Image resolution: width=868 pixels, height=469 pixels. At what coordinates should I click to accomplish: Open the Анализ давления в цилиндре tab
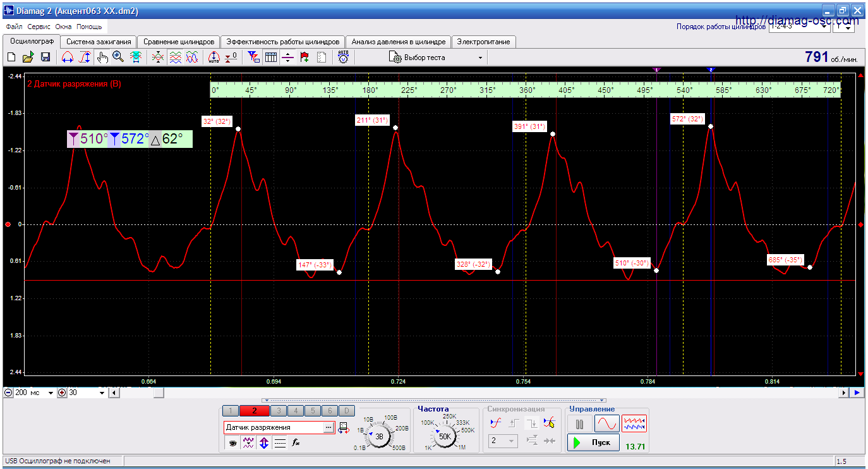399,42
